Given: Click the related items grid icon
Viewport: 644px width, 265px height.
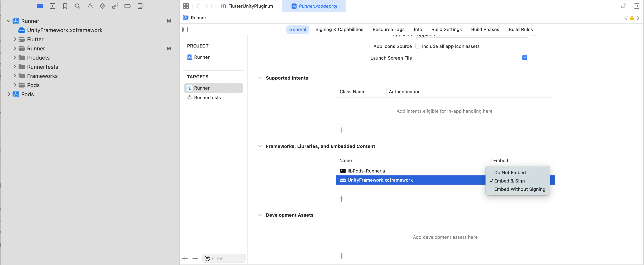Looking at the screenshot, I should [x=186, y=6].
